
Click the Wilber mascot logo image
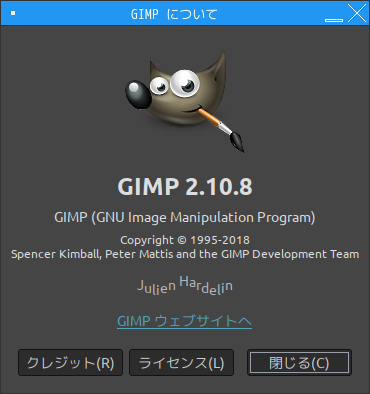(x=184, y=101)
